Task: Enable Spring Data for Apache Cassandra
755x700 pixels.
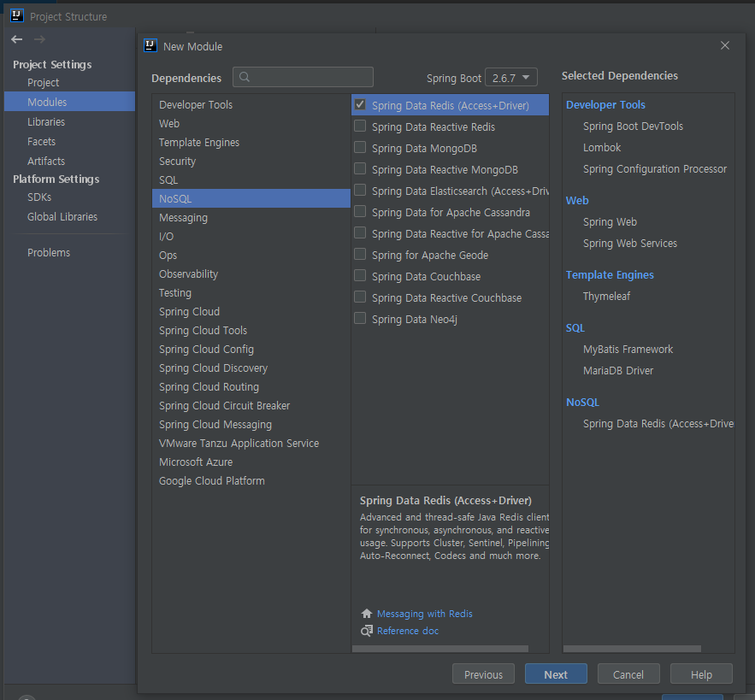Action: [x=360, y=211]
